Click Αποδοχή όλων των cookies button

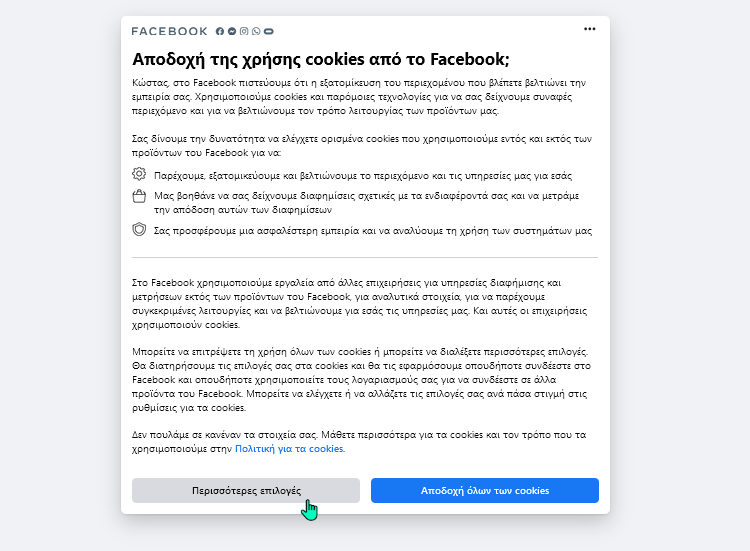click(x=485, y=491)
